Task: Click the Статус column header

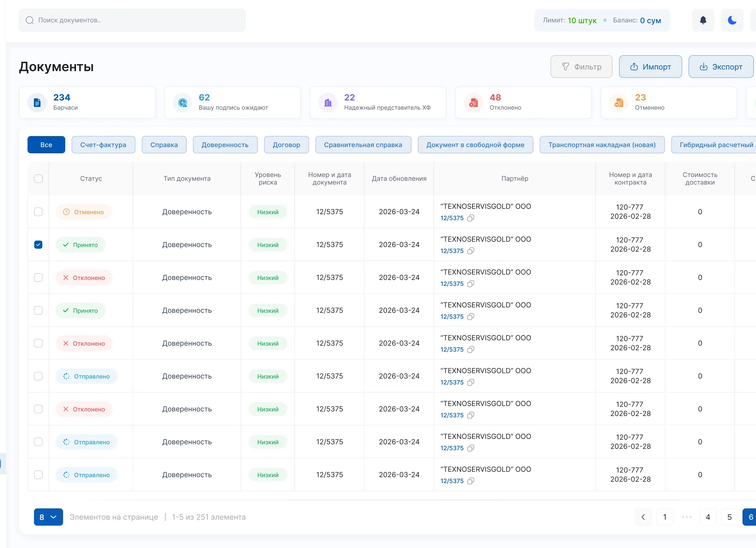Action: point(91,179)
